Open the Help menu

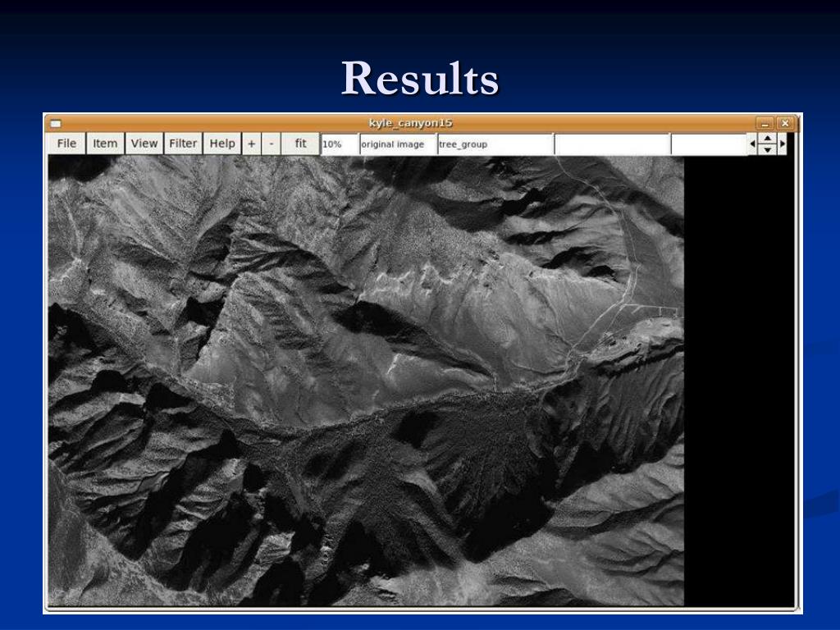pyautogui.click(x=222, y=144)
